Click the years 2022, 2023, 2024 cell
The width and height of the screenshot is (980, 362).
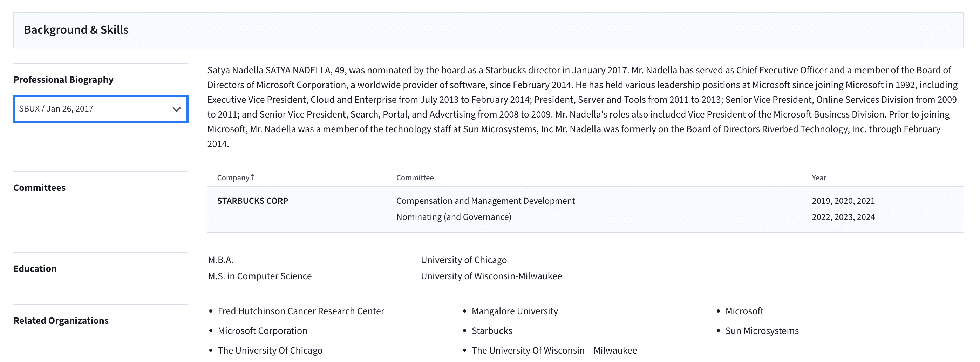click(x=843, y=217)
